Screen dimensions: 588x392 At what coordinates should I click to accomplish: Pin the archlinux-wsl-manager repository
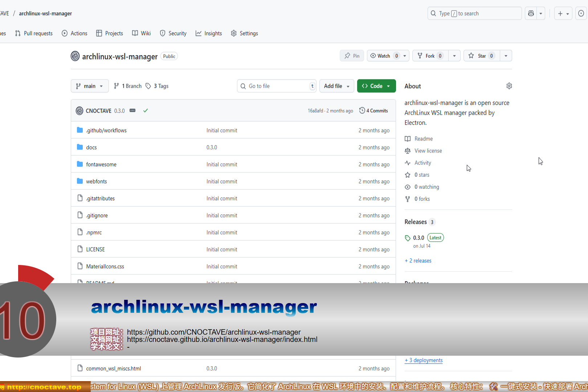pyautogui.click(x=352, y=56)
